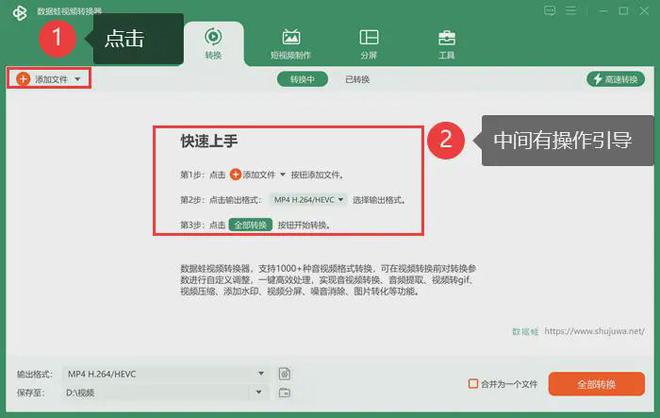This screenshot has height=418, width=660.
Task: Maximize the converter window
Action: [623, 11]
